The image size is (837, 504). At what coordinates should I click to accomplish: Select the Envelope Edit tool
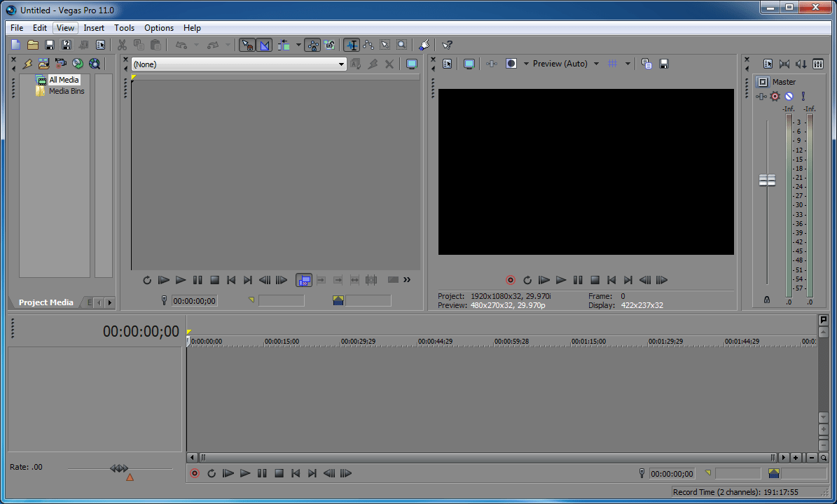click(368, 45)
